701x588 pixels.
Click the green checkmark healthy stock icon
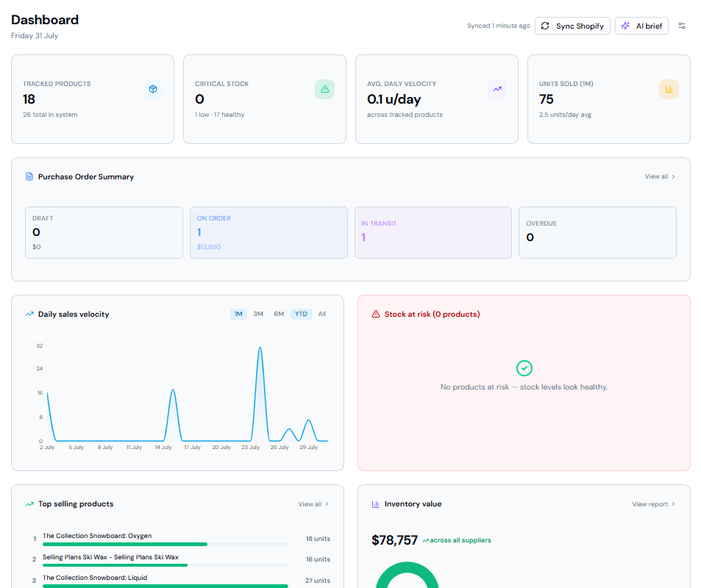pos(524,368)
